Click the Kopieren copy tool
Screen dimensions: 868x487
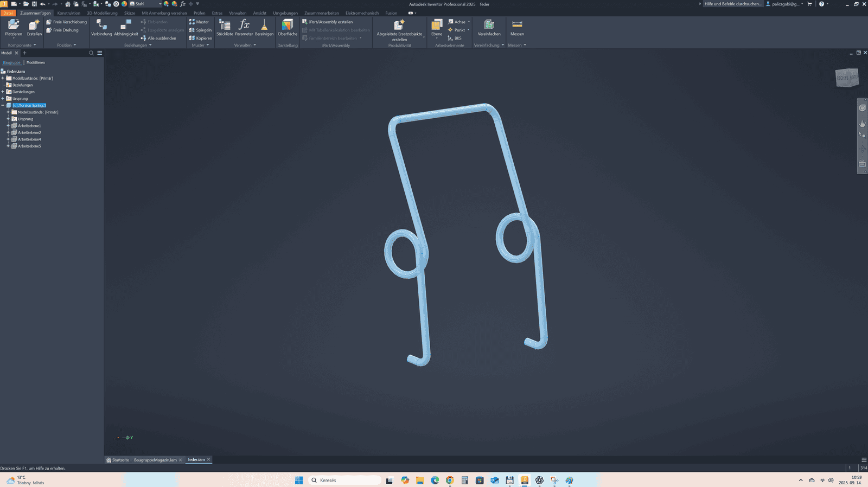pyautogui.click(x=200, y=38)
